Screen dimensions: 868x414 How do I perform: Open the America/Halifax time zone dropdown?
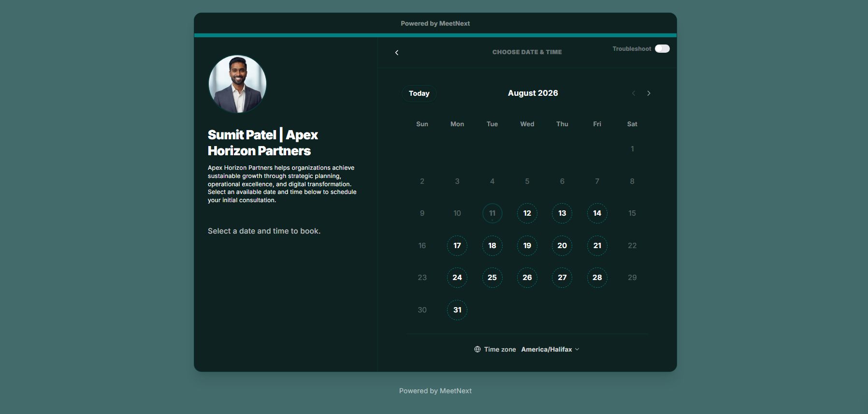tap(550, 349)
